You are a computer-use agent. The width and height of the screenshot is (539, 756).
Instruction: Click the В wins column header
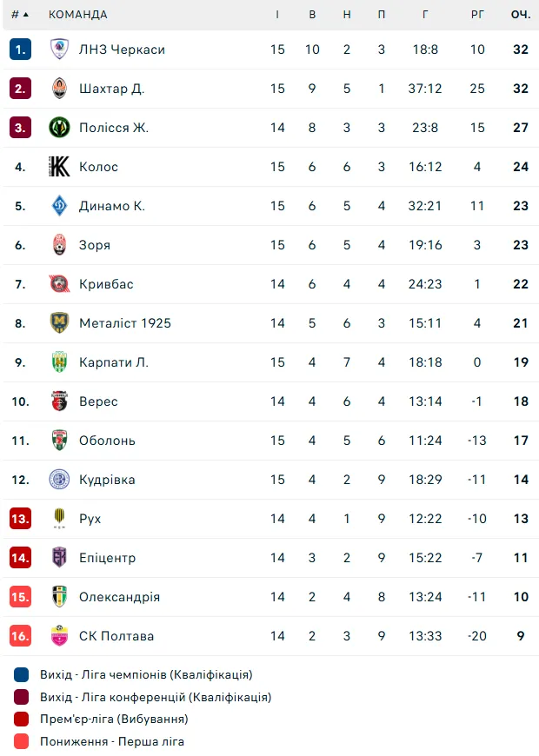point(312,15)
